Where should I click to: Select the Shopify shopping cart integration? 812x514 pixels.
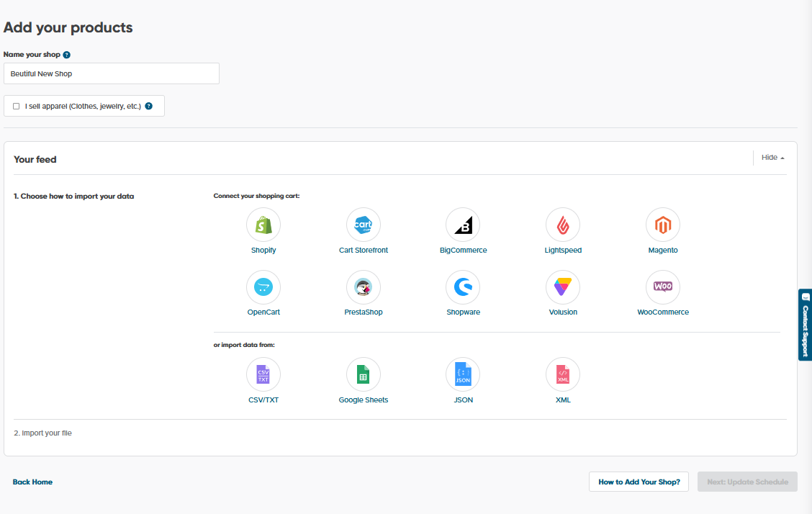[263, 224]
